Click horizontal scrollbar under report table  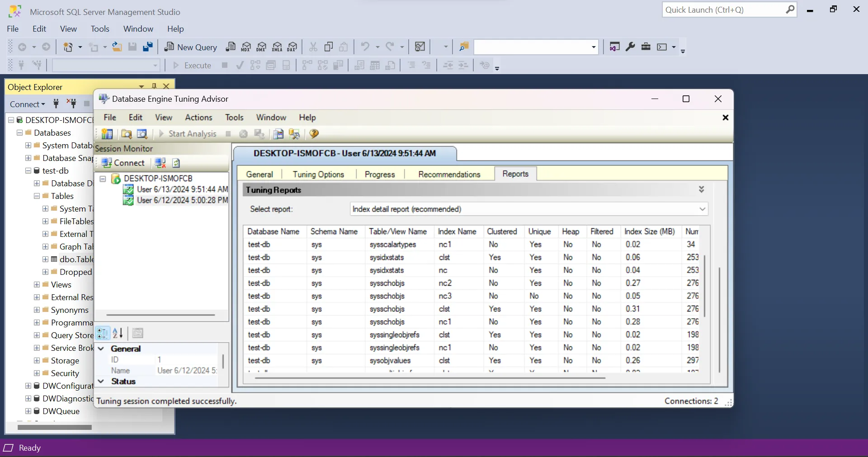429,378
